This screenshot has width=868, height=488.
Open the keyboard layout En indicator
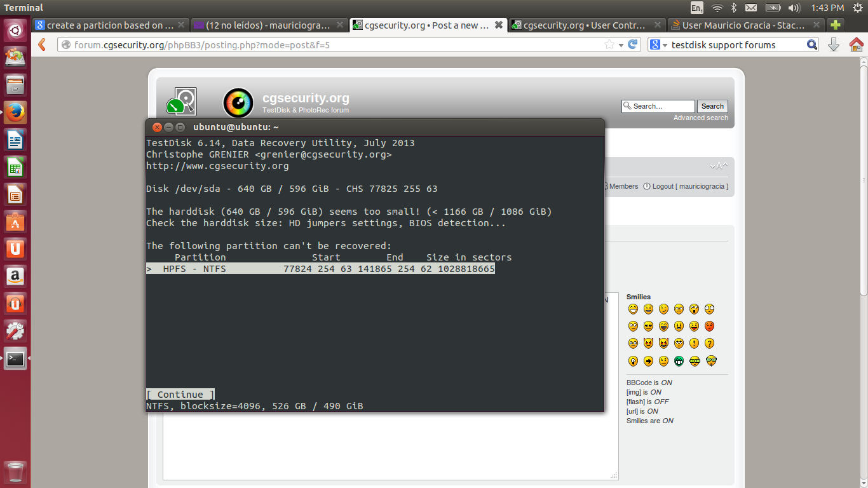(x=697, y=8)
